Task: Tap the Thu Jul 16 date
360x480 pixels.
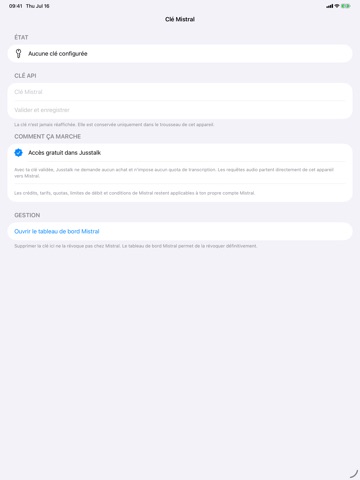Action: [38, 6]
